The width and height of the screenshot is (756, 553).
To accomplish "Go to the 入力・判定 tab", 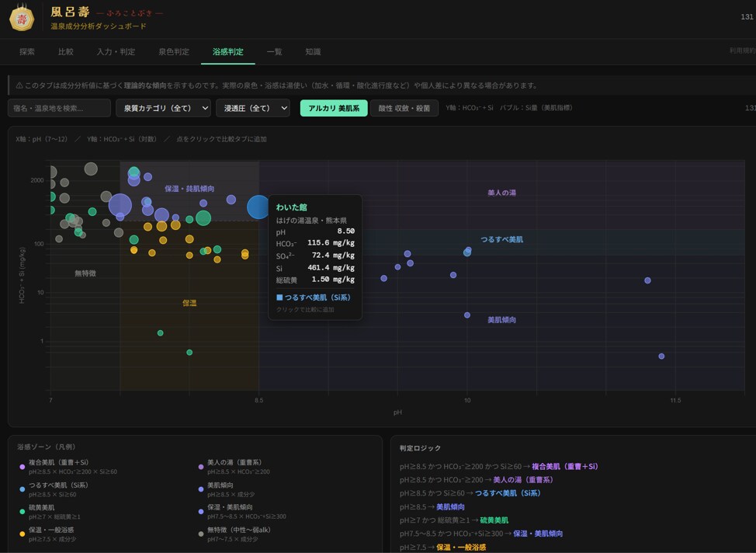I will 116,51.
